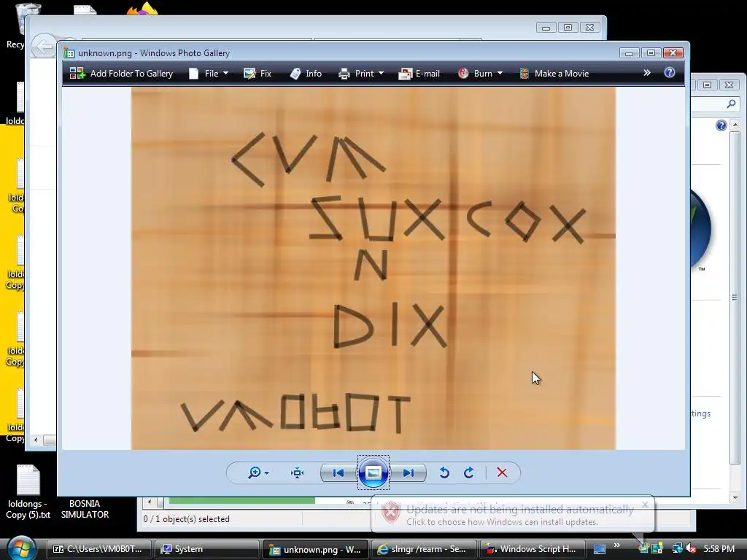This screenshot has height=560, width=747.
Task: Click the File dropdown arrow
Action: point(226,74)
